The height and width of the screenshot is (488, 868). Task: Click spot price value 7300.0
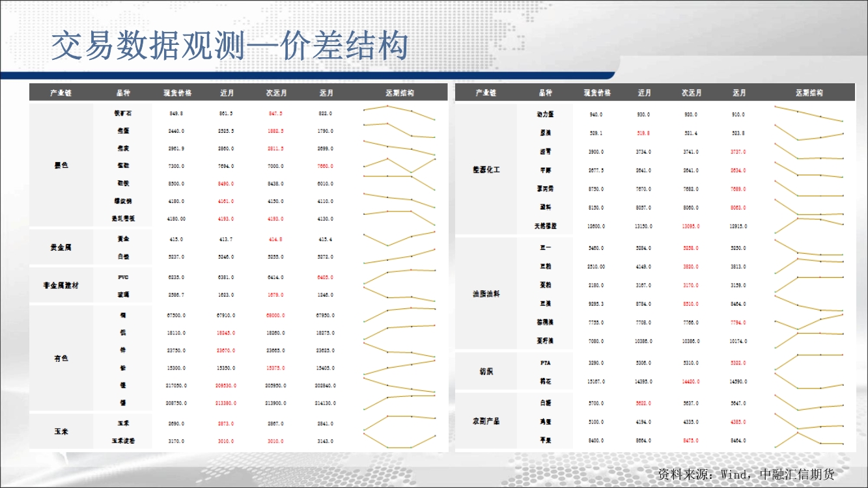click(x=176, y=166)
